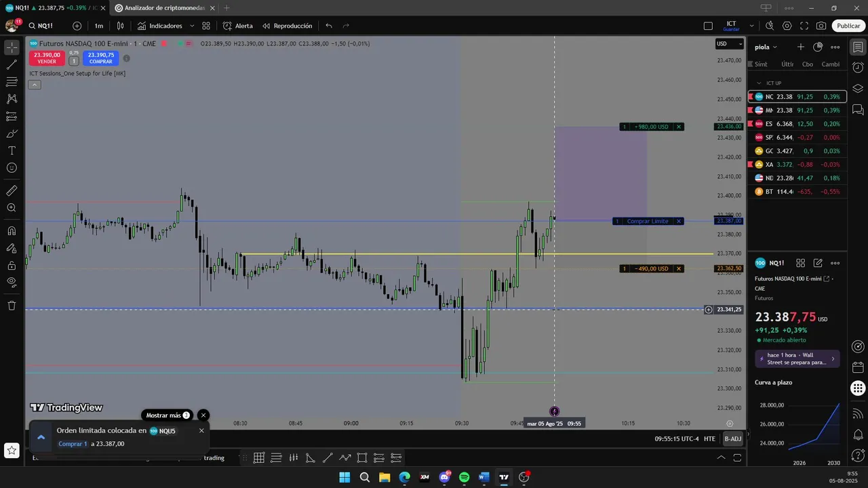Open timezone menu 09:55:15 UTC-4
Viewport: 868px width, 488px height.
tap(676, 439)
